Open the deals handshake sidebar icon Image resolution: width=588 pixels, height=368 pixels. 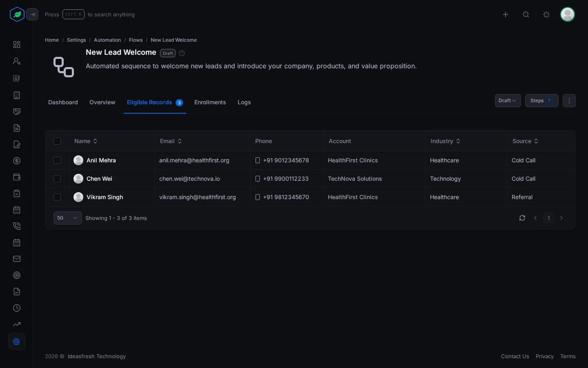pos(17,112)
